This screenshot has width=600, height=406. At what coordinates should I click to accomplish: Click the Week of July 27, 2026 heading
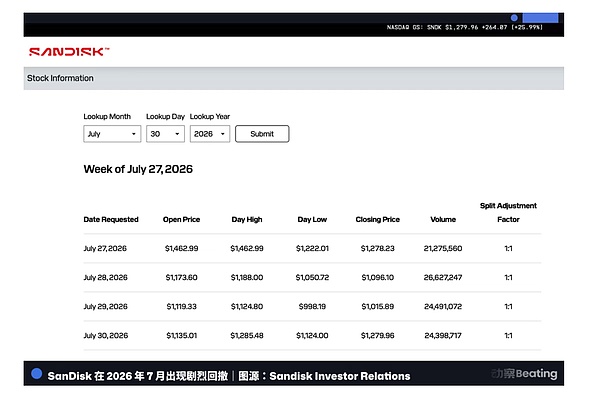pyautogui.click(x=138, y=169)
